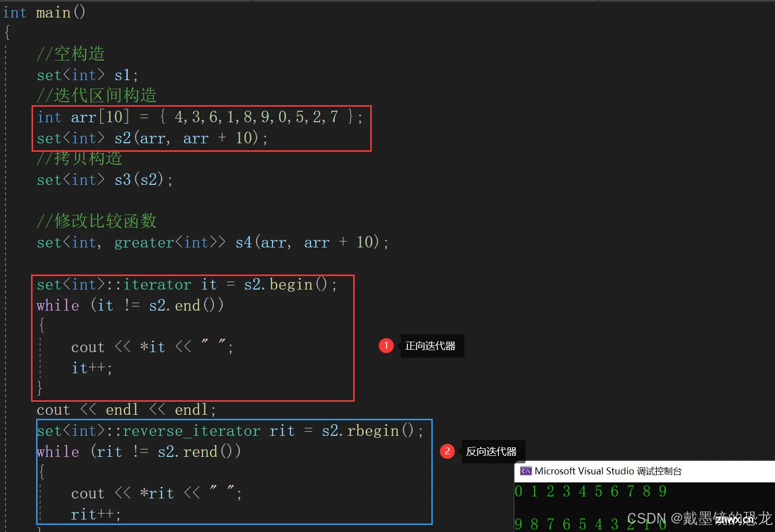Click the 'while (it != s2.end())' line

coord(130,306)
